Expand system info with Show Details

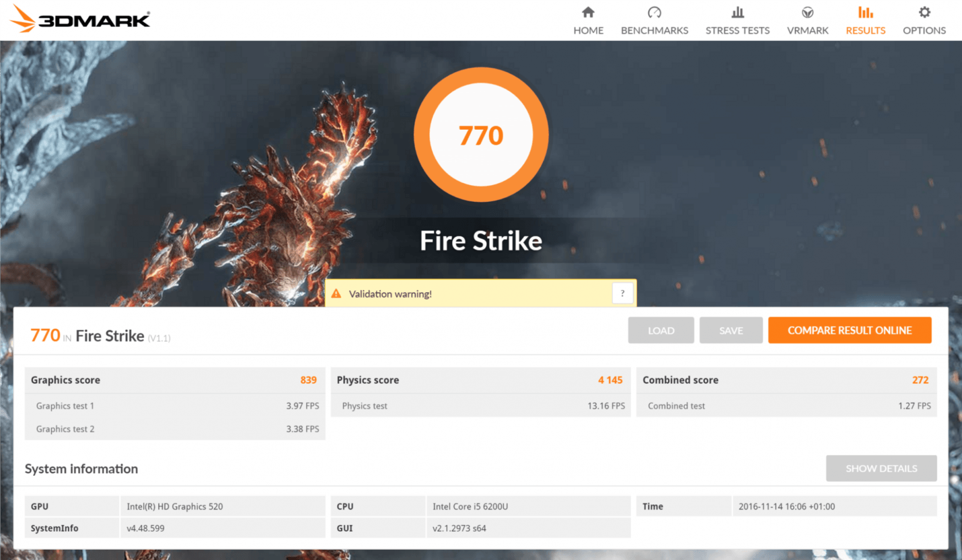[x=881, y=469]
